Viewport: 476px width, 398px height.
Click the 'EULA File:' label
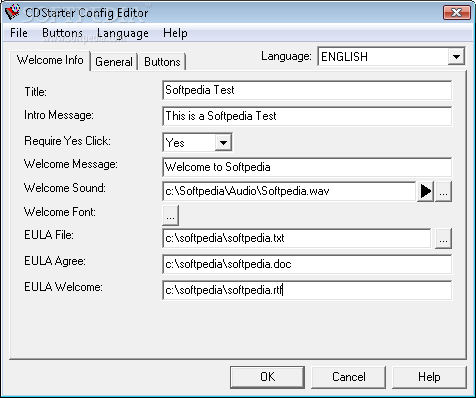click(x=49, y=235)
